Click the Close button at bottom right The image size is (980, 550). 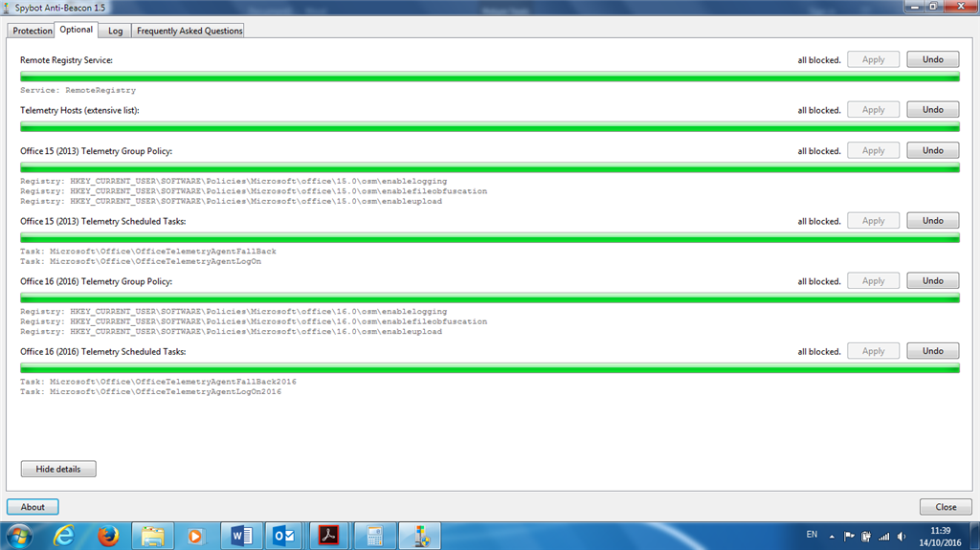[x=946, y=507]
